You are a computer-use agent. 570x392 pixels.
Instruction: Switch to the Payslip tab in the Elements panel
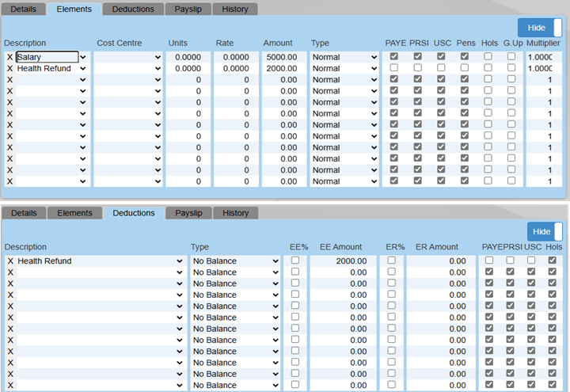pyautogui.click(x=189, y=10)
